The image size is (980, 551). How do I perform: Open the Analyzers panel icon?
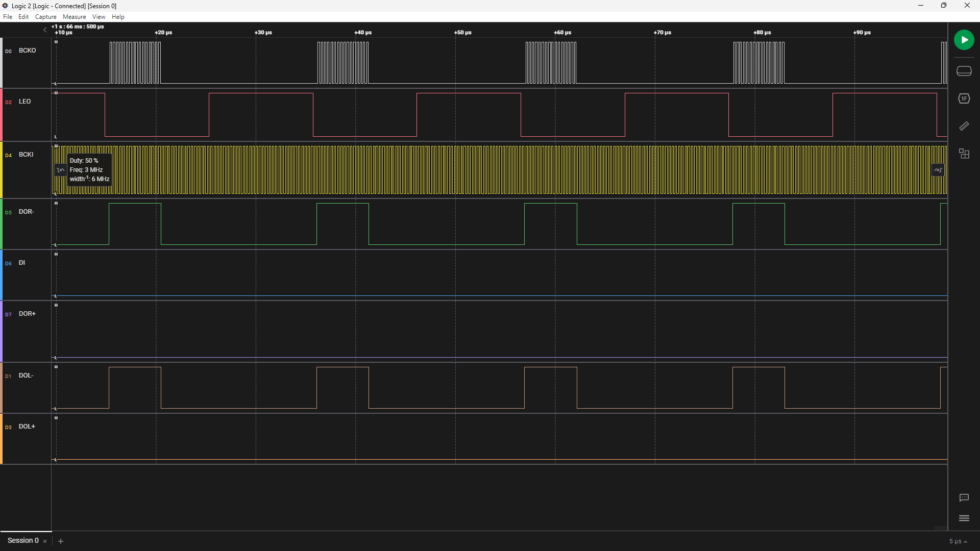pos(964,98)
